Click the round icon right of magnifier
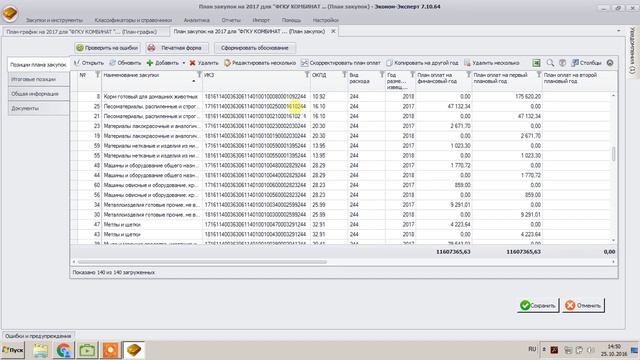The height and width of the screenshot is (360, 640). tap(562, 63)
